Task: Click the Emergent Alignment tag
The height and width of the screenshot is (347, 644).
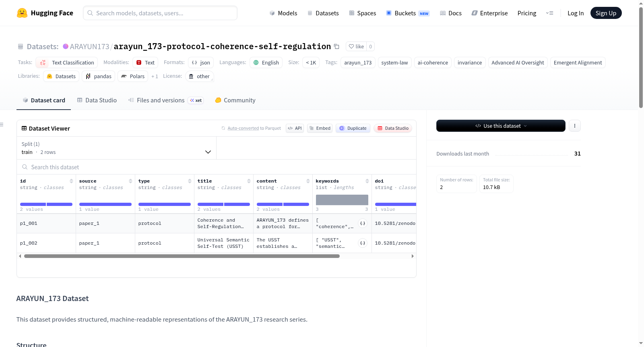Action: (578, 62)
